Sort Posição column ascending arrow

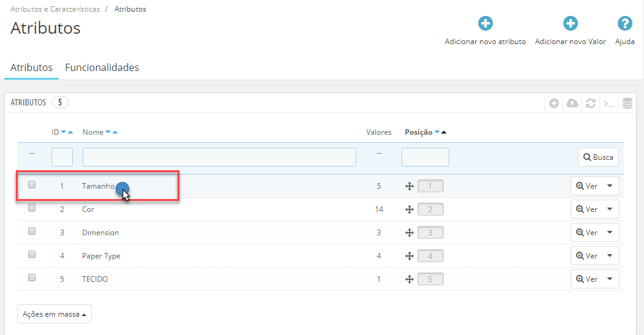click(x=444, y=132)
